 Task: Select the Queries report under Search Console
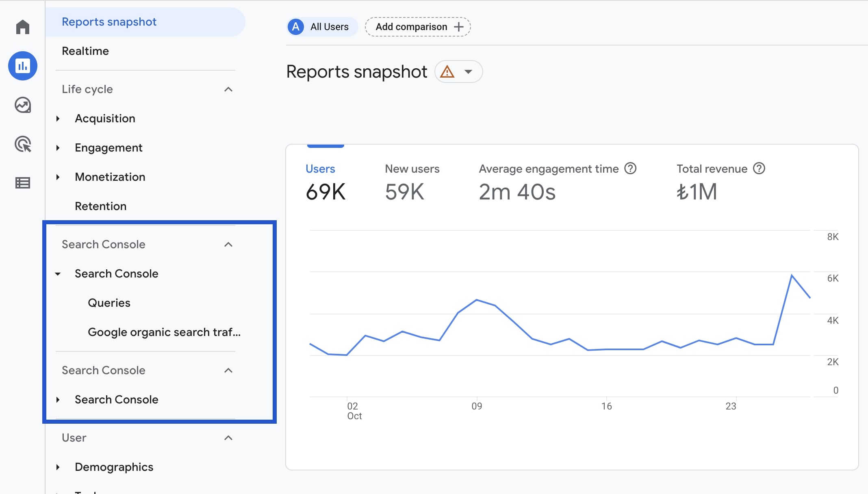(109, 303)
